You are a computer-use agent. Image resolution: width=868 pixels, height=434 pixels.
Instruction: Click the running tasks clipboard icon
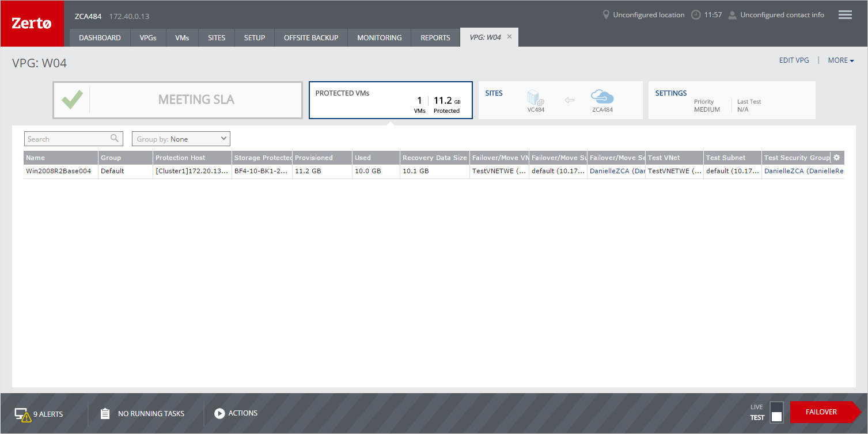click(x=105, y=414)
